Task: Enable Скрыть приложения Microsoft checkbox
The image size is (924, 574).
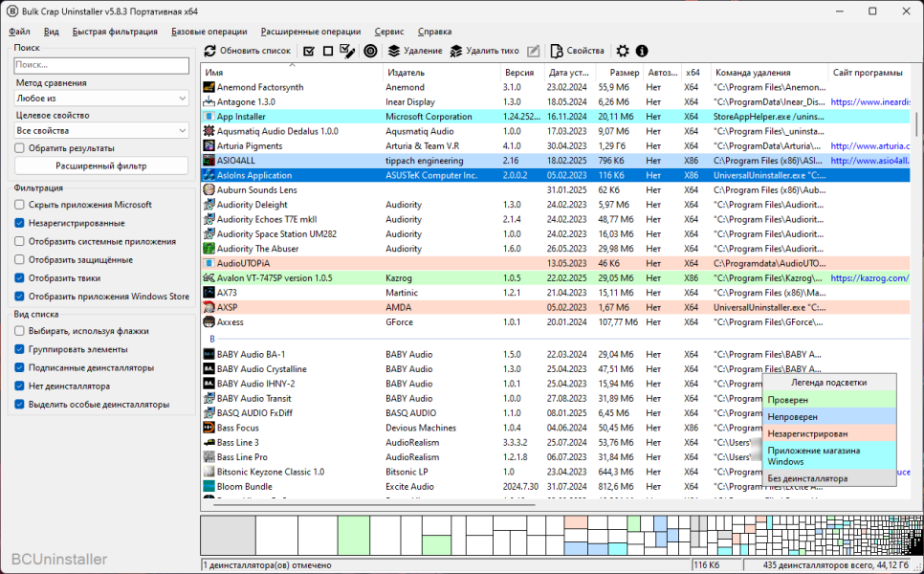Action: coord(19,205)
